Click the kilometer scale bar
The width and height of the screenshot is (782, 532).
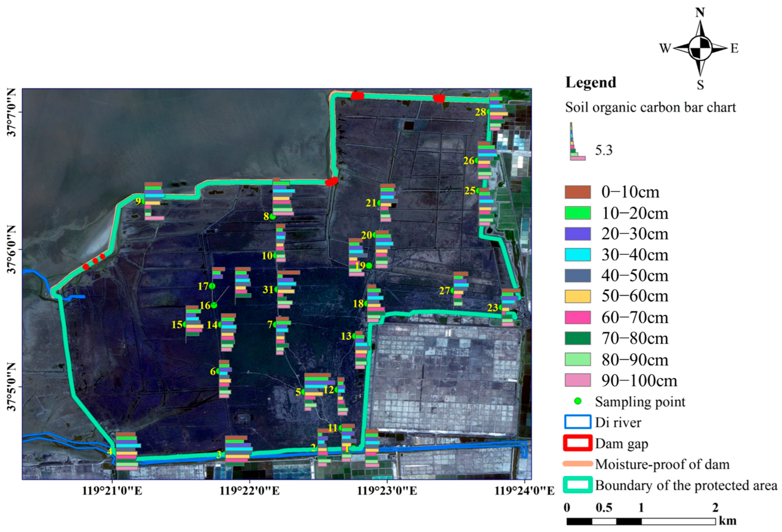[641, 522]
